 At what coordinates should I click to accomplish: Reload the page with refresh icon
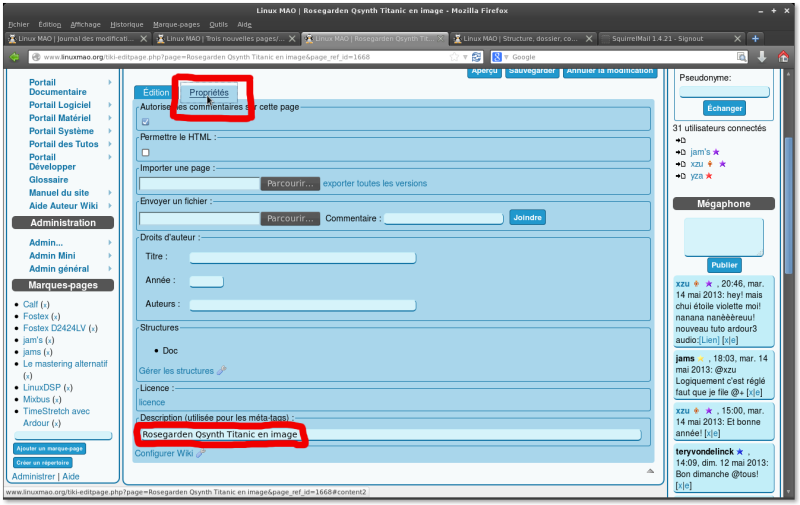(x=477, y=57)
